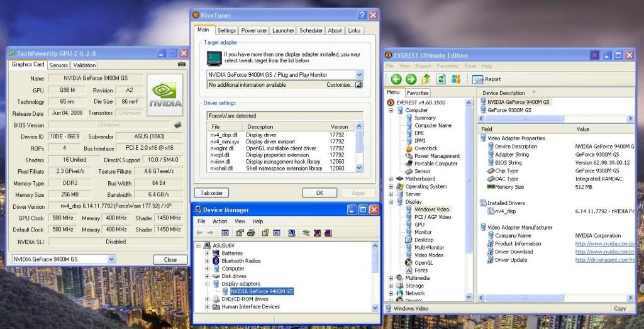Screen dimensions: 644x329
Task: Select Windows Video in EVEREST Display tree
Action: (432, 209)
